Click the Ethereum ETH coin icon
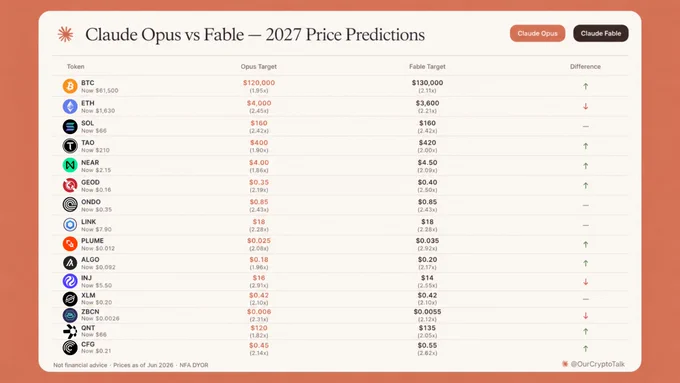Viewport: 680px width, 383px height. click(x=70, y=106)
